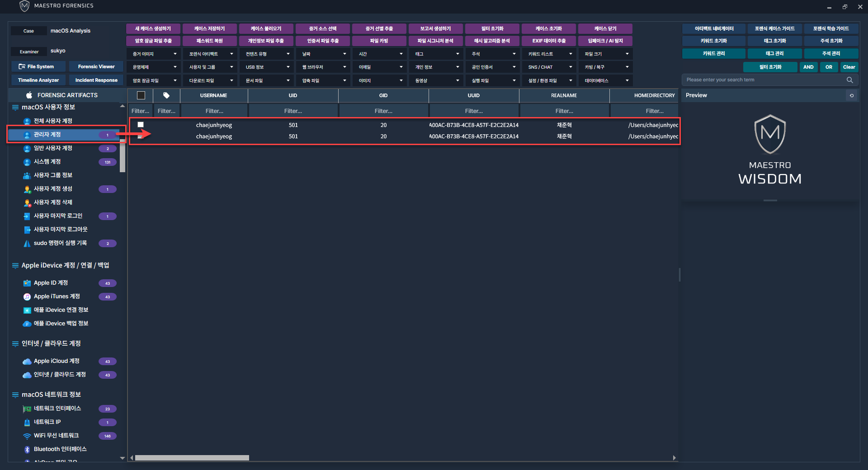
Task: Open the Timeline Analyzer tab
Action: (x=38, y=80)
